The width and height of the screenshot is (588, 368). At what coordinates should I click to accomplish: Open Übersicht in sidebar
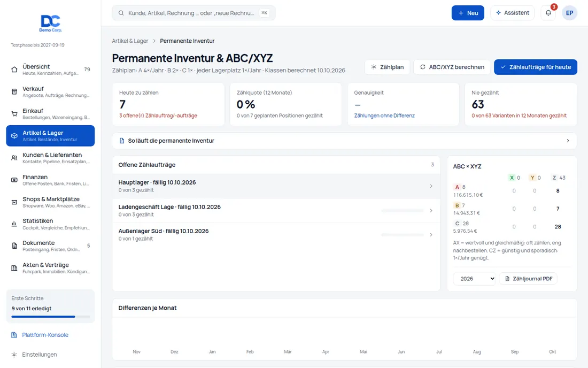tap(50, 70)
